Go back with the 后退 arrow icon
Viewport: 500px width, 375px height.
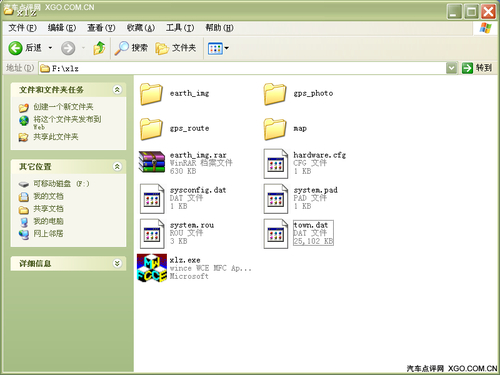coord(15,48)
